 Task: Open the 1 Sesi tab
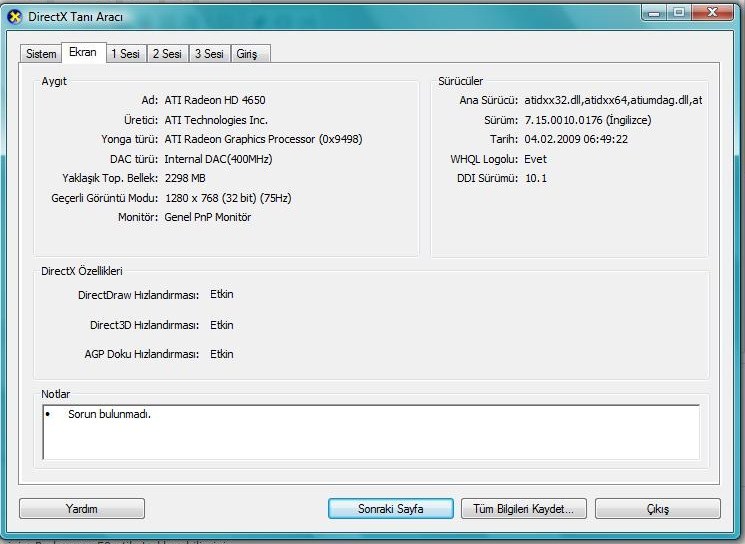[126, 54]
